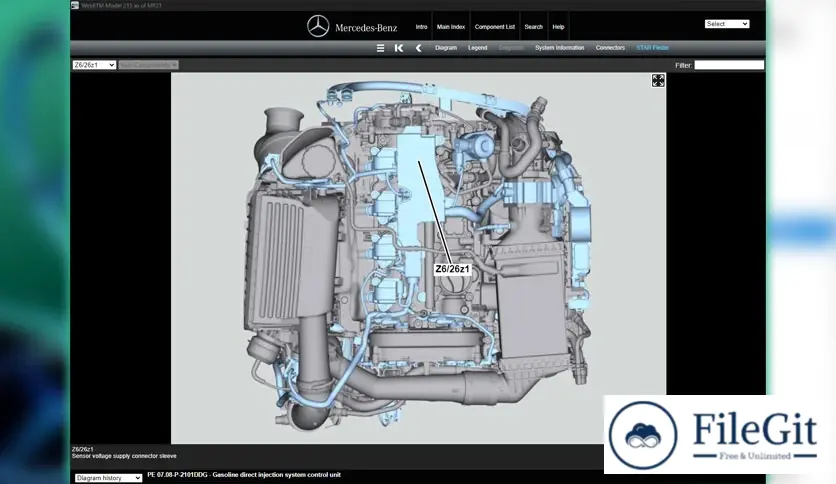Click into the Filter input field
Viewport: 836px width, 484px height.
(x=729, y=65)
